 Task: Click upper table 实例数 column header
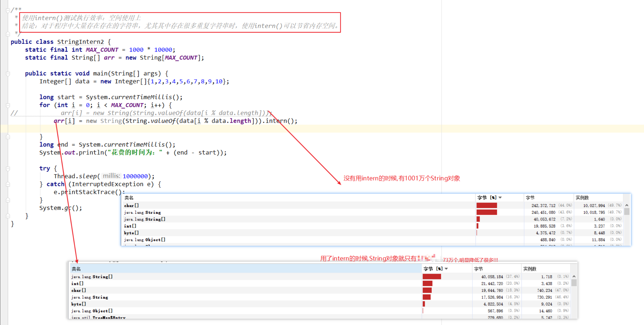[582, 198]
